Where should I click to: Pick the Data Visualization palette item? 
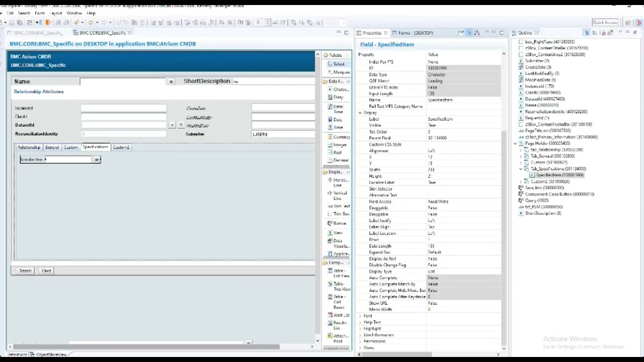coord(338,243)
